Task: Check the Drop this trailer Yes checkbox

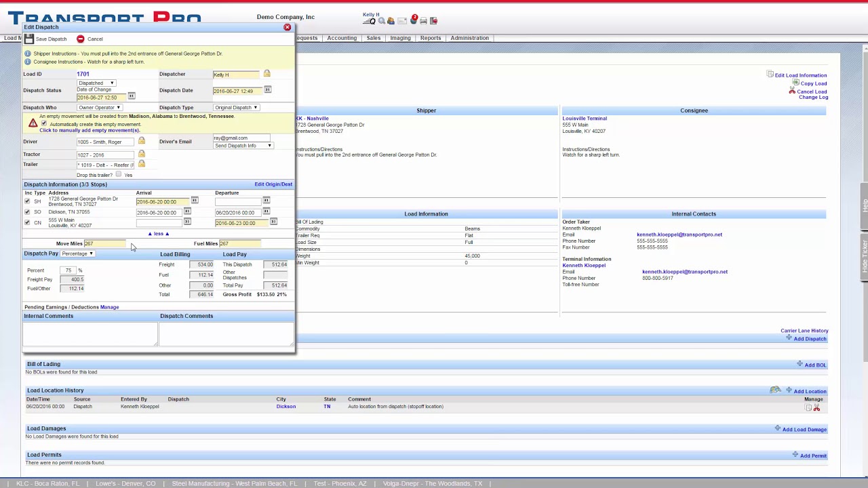Action: (x=119, y=175)
